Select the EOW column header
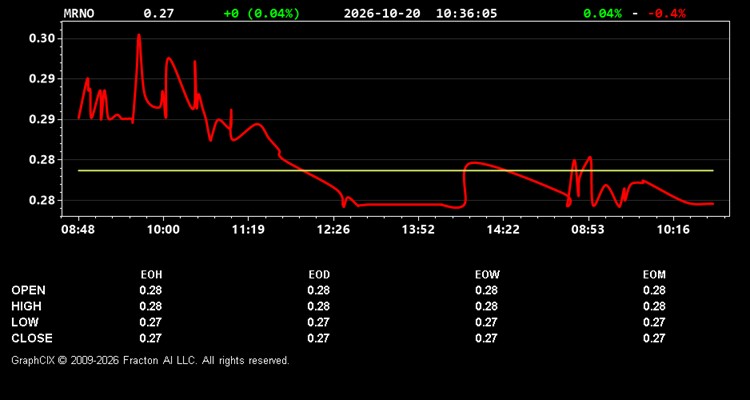The height and width of the screenshot is (400, 750). pyautogui.click(x=487, y=275)
